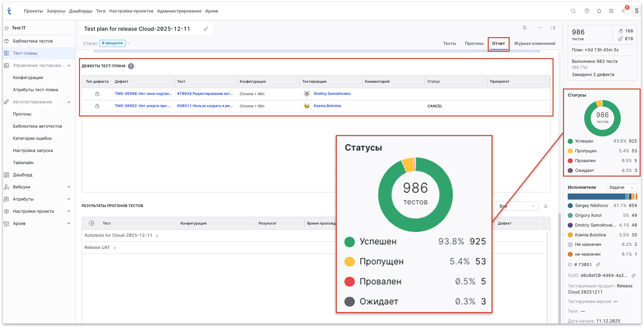The image size is (644, 328).
Task: Edit test plan title pencil icon
Action: tap(206, 29)
